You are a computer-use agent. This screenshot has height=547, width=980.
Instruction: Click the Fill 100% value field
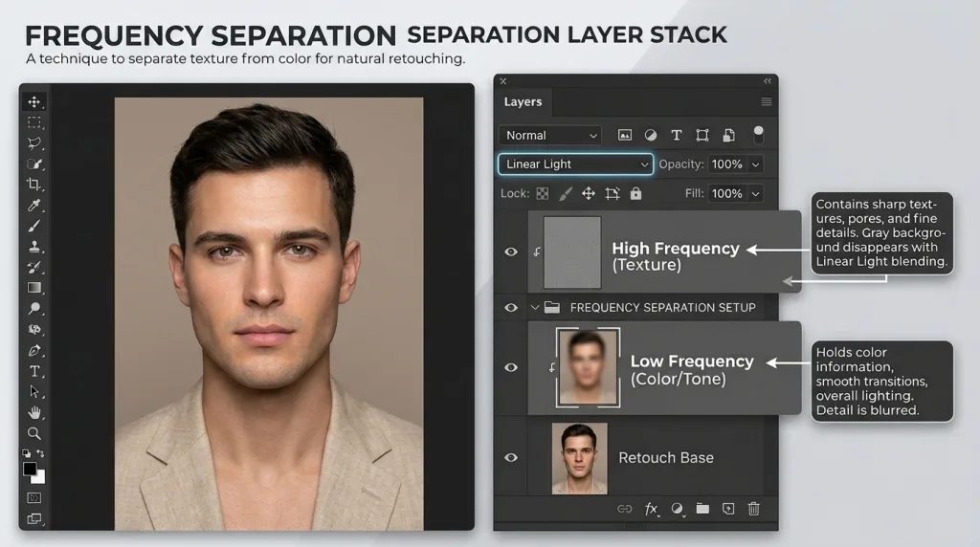pyautogui.click(x=727, y=193)
